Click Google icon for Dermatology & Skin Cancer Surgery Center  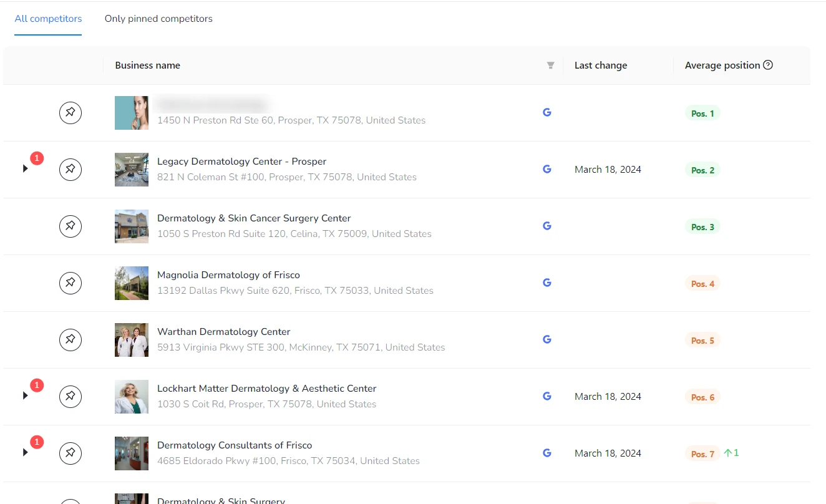coord(547,226)
